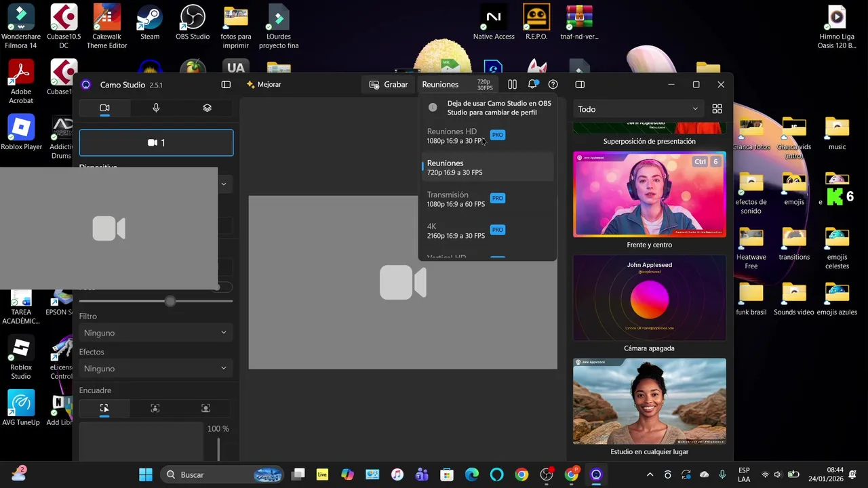Toggle the right sidebar panel icon
The width and height of the screenshot is (868, 488).
click(580, 85)
